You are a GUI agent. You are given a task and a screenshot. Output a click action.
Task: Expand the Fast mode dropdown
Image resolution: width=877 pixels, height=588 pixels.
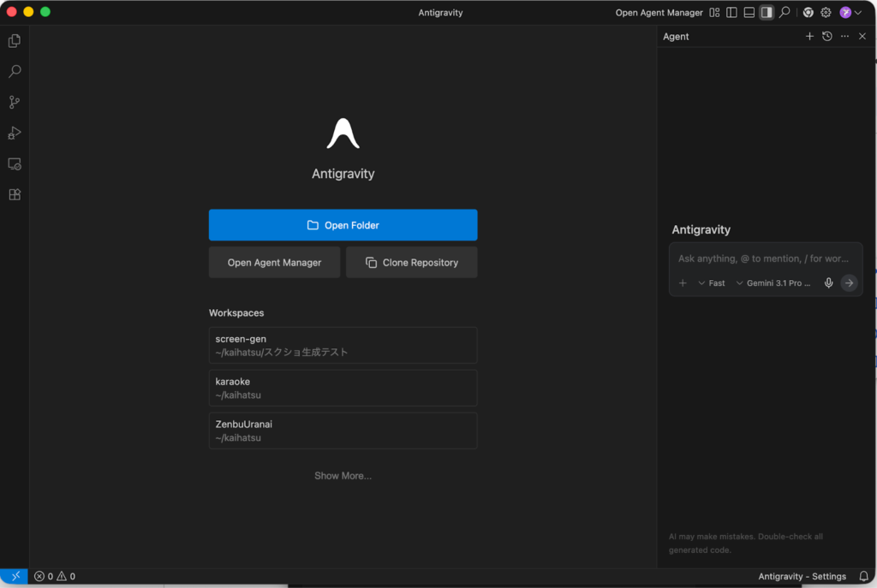[712, 282]
